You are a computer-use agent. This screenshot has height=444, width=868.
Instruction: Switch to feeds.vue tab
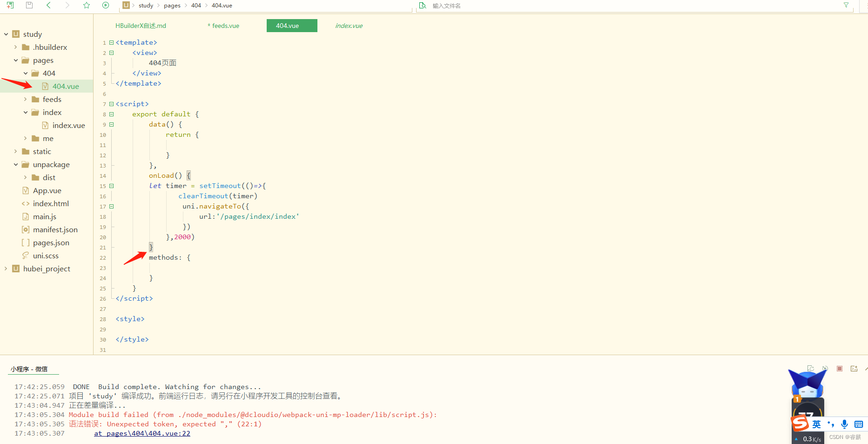coord(223,26)
